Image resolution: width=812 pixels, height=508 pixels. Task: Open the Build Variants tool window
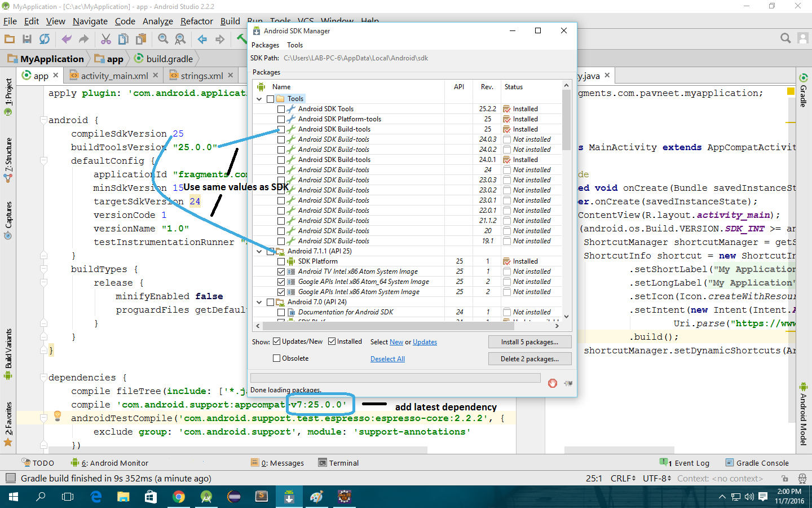click(x=8, y=354)
